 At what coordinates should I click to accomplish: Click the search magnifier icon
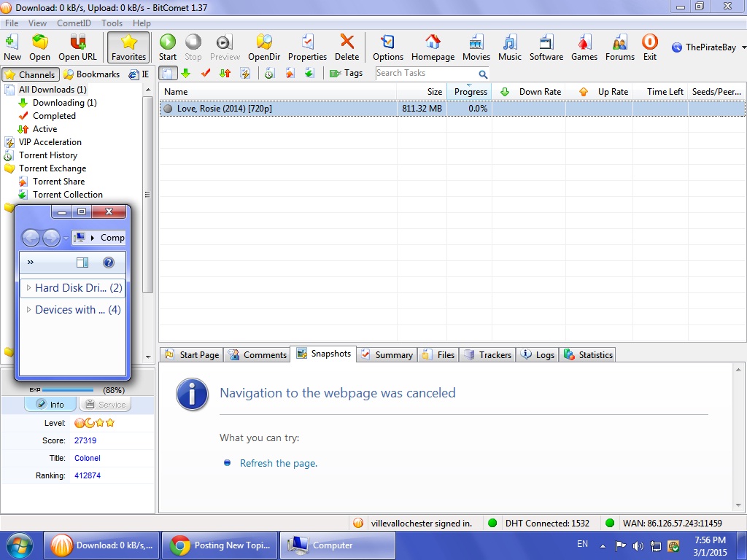point(483,74)
